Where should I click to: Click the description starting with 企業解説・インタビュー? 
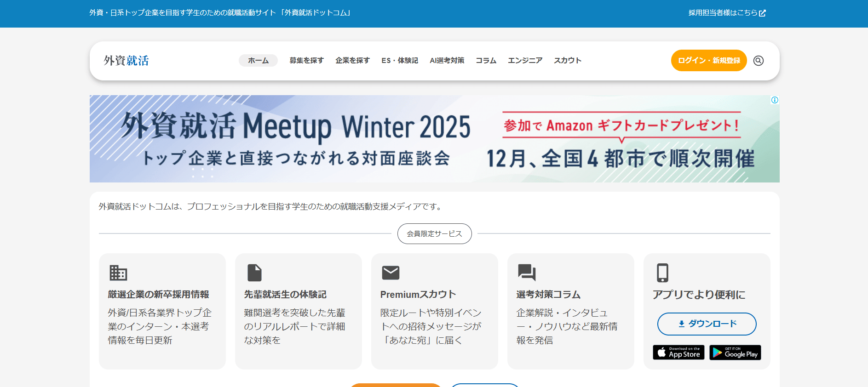coord(567,326)
